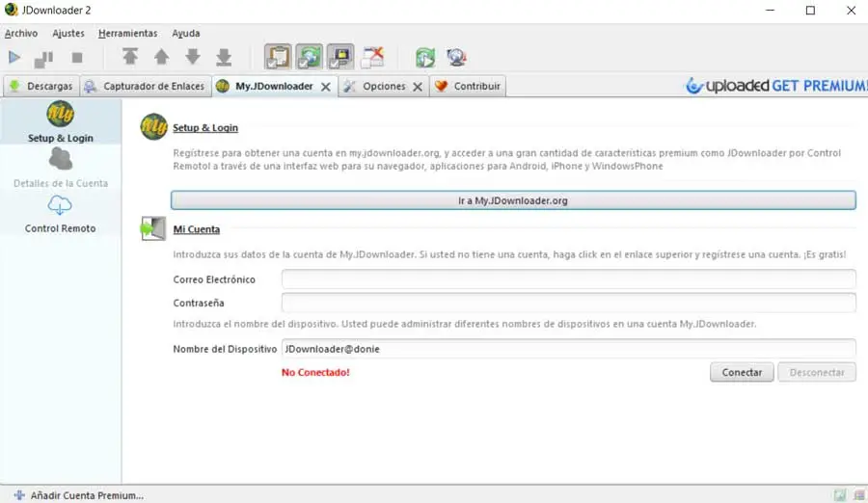868x503 pixels.
Task: Toggle premium usage monitor icon
Action: pyautogui.click(x=340, y=57)
